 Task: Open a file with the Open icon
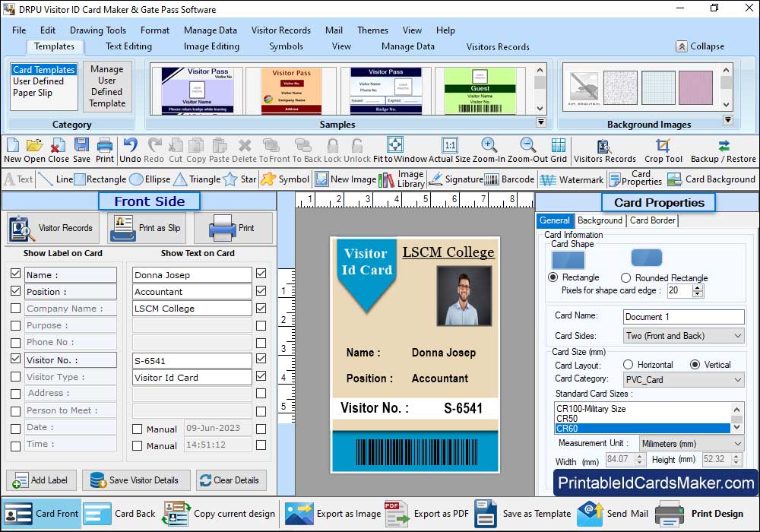34,145
